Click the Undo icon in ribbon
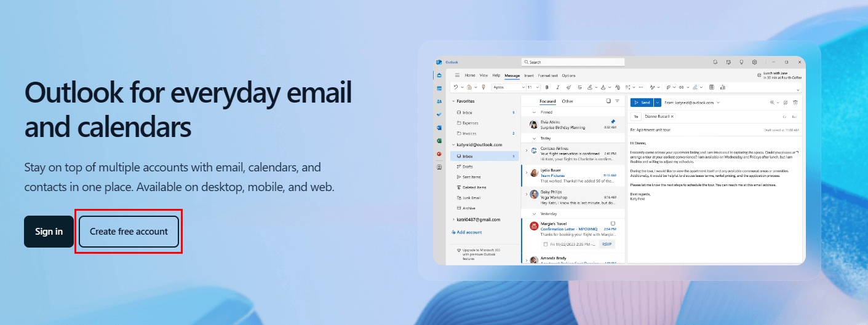 click(x=456, y=87)
